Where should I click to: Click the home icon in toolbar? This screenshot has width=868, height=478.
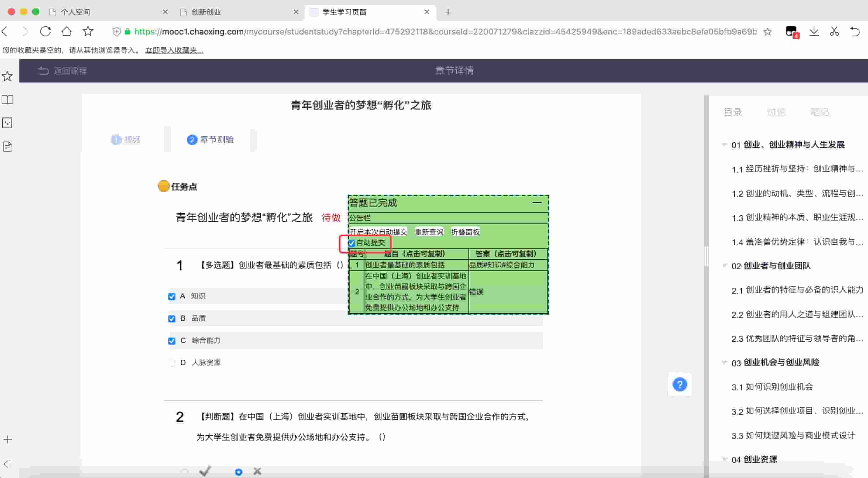click(x=66, y=31)
